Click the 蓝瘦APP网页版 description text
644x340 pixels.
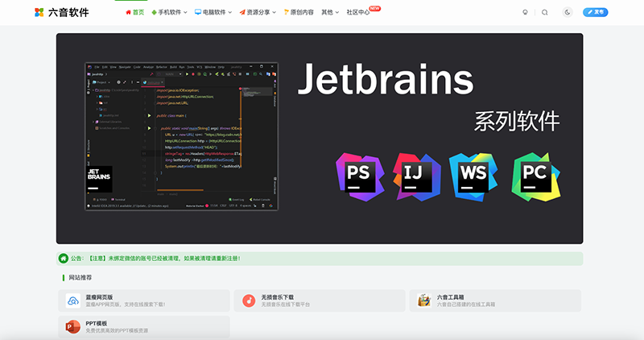(x=126, y=305)
